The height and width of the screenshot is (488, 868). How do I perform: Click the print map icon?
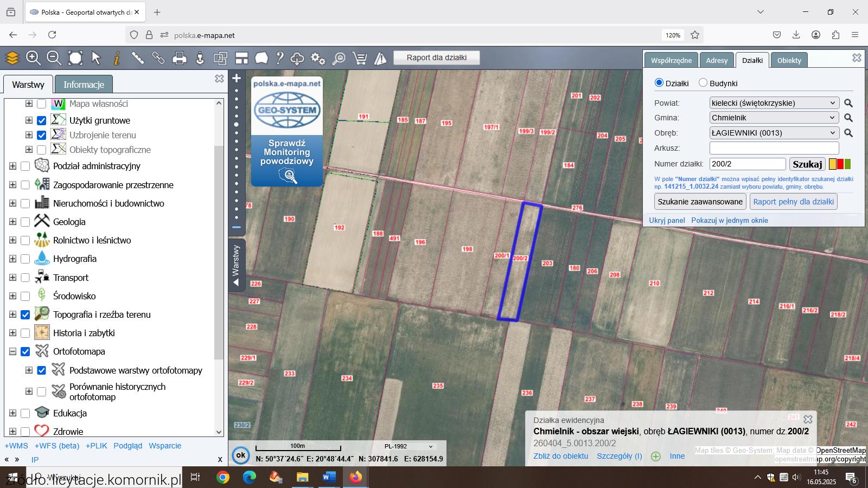tap(179, 58)
